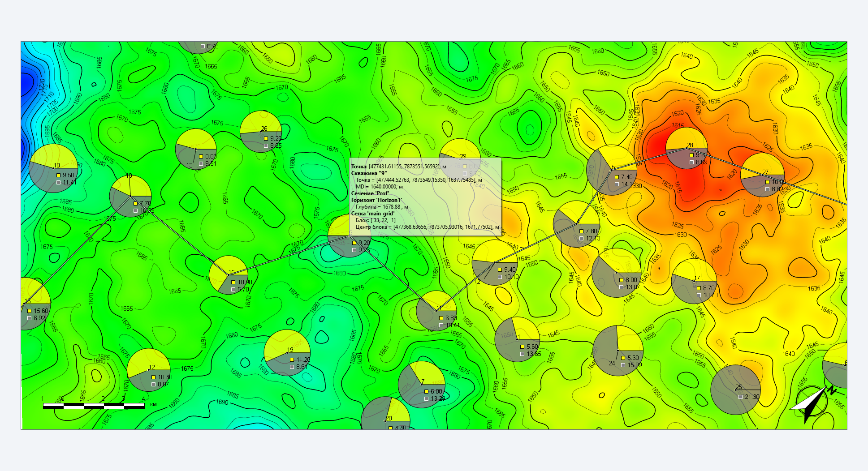The height and width of the screenshot is (471, 868).
Task: Click value 13.07 of well 3
Action: point(633,287)
